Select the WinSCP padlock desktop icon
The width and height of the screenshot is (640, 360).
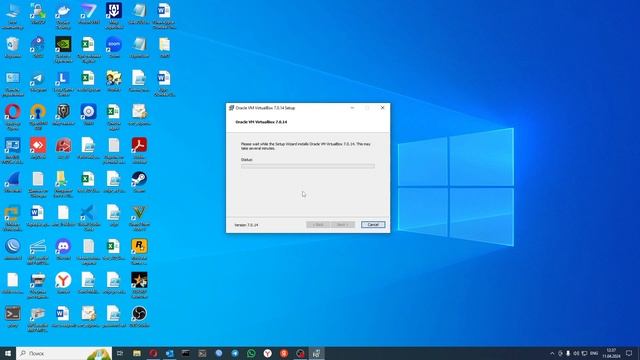coord(38,14)
